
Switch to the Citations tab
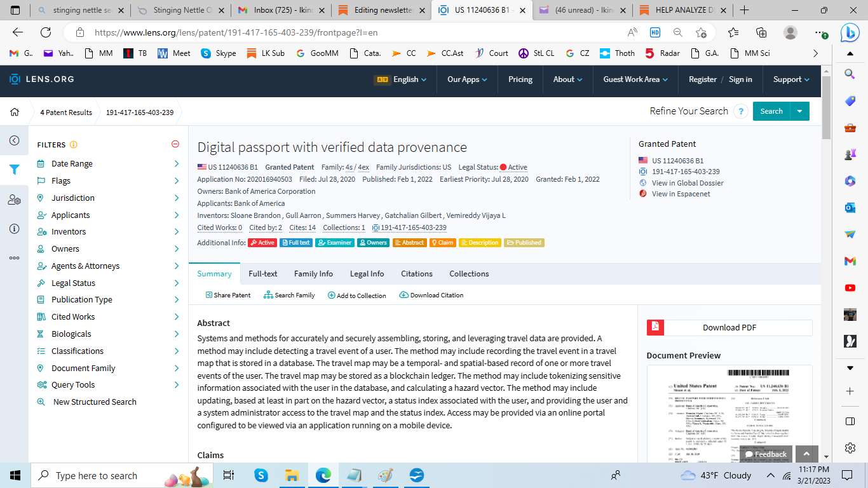click(x=417, y=274)
